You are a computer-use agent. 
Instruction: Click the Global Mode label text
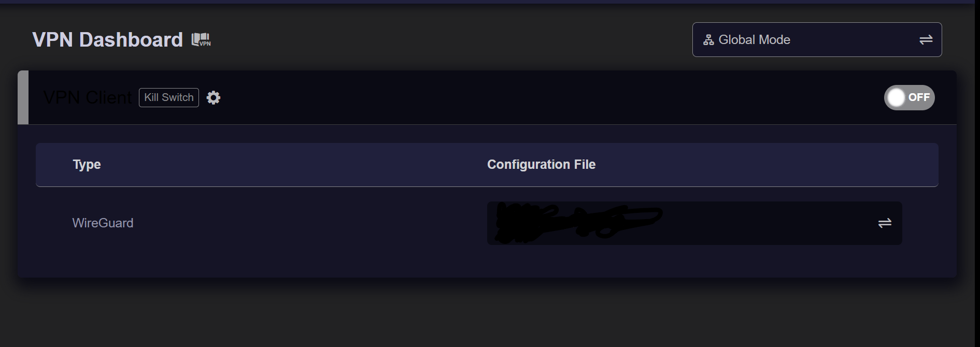[x=754, y=40]
